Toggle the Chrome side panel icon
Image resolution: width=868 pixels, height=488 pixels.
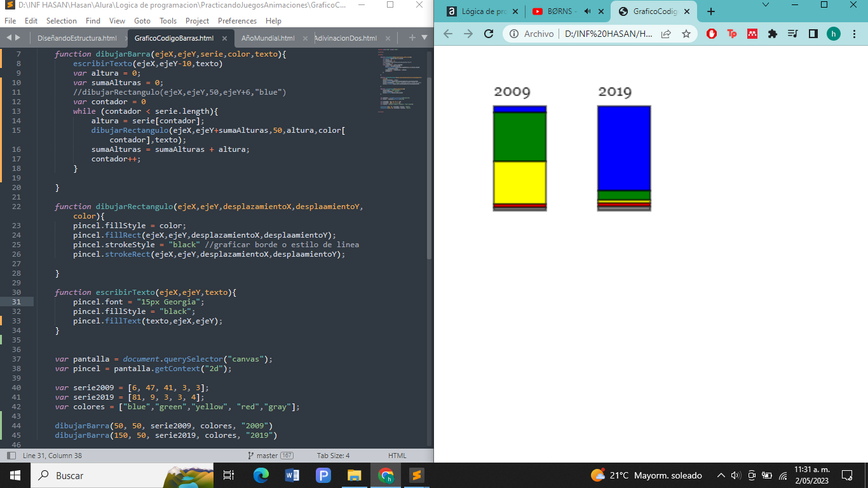click(813, 34)
